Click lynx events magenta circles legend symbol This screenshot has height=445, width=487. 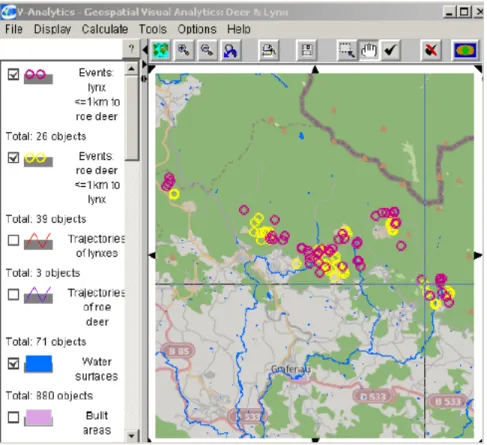coord(38,76)
